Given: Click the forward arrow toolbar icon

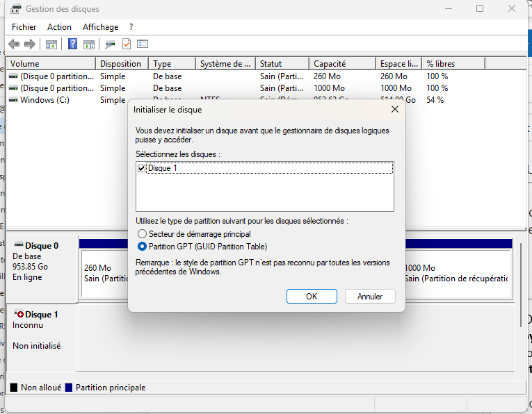Looking at the screenshot, I should [x=29, y=44].
